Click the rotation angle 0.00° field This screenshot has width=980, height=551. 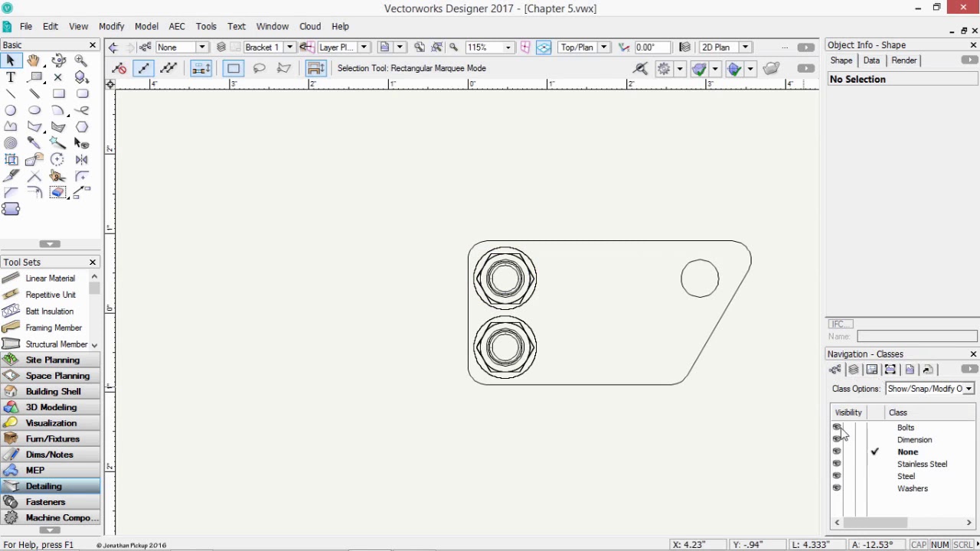coord(651,47)
